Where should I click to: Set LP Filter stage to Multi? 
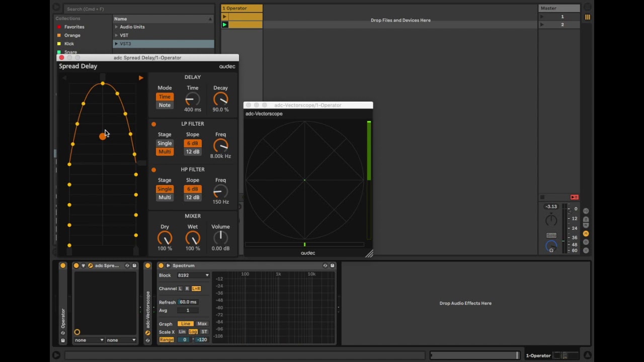pos(165,151)
